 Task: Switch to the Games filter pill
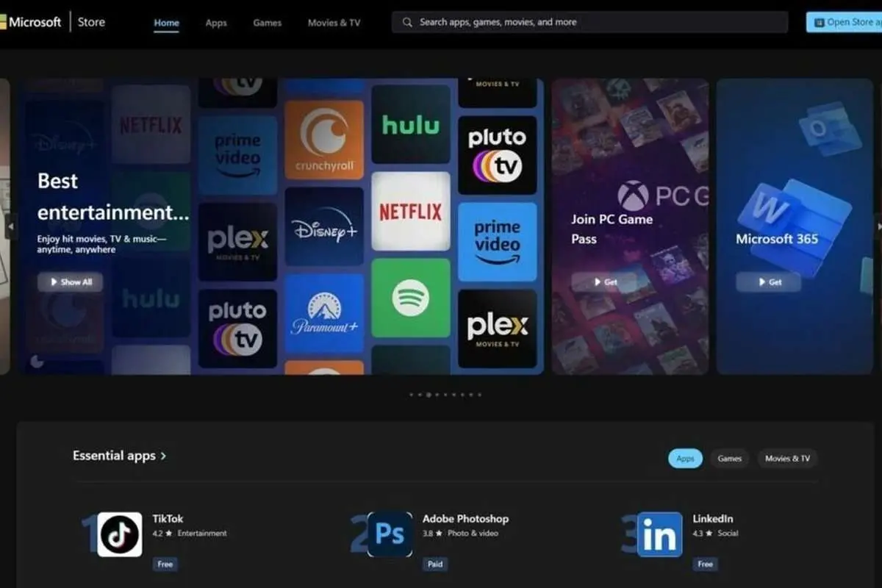coord(729,459)
